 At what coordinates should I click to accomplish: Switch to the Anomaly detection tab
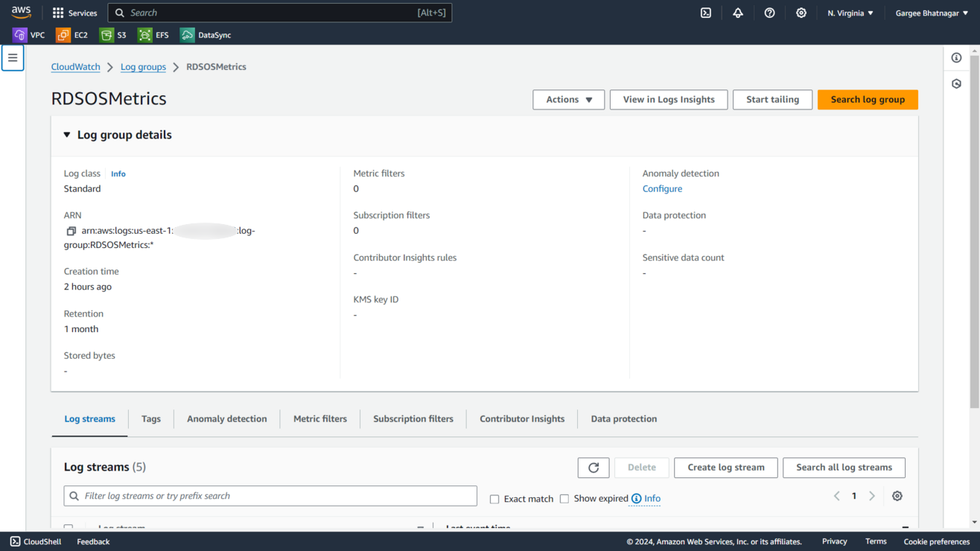coord(227,419)
